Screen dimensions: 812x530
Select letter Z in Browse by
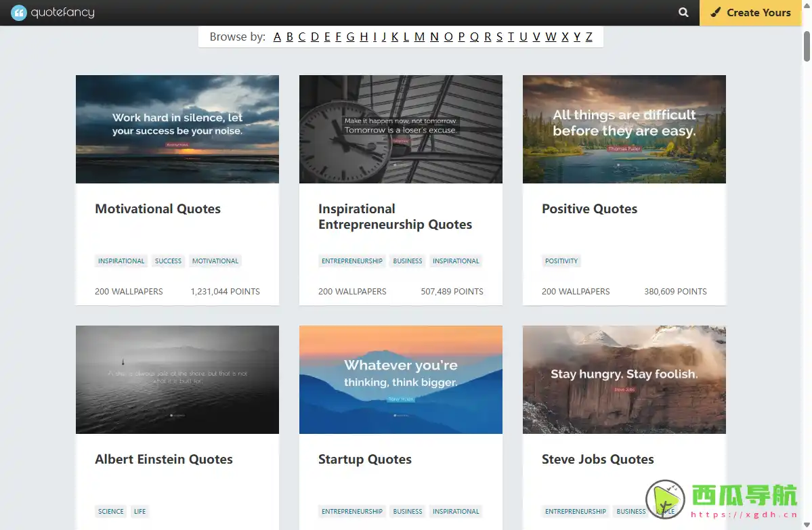point(589,37)
